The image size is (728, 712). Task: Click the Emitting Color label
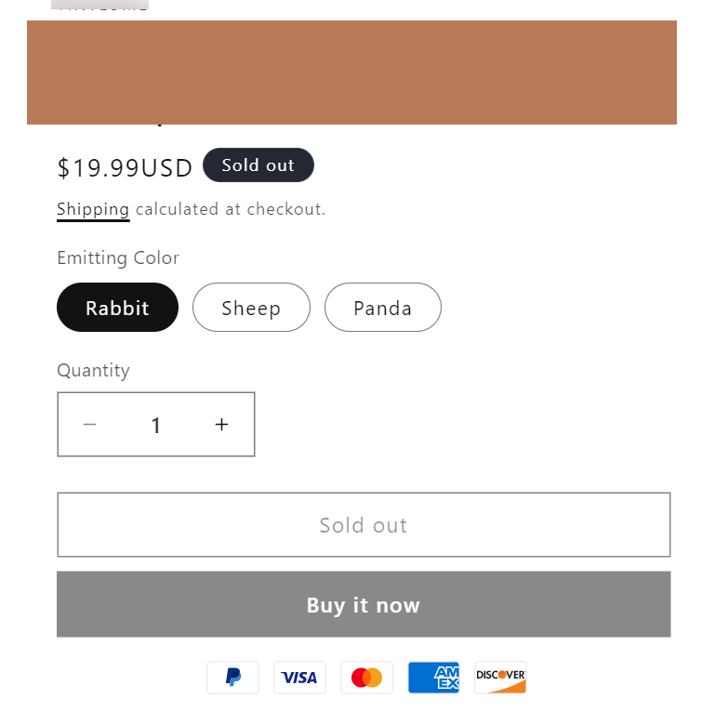point(118,257)
